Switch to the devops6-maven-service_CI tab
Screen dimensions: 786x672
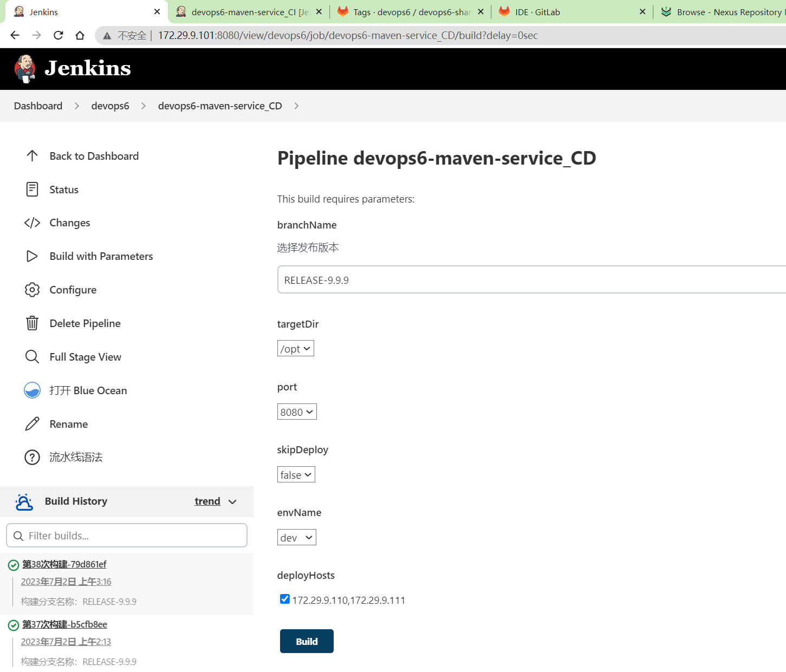249,12
